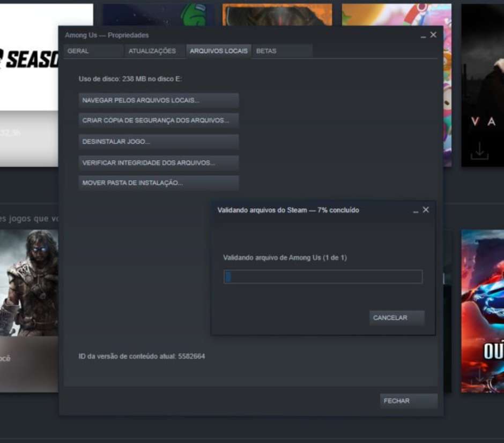504x443 pixels.
Task: Open the Shadow of Mordor game cover
Action: 29,284
